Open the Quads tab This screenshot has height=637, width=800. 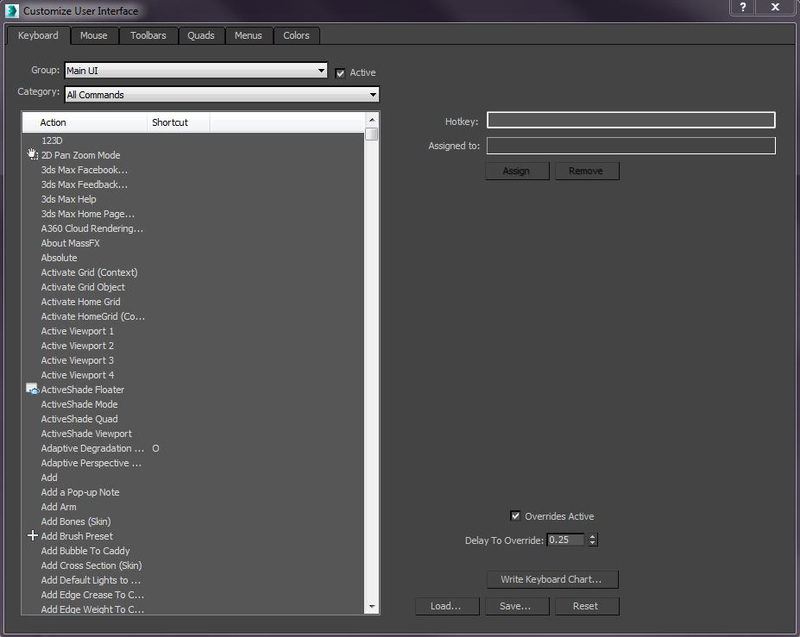pyautogui.click(x=201, y=36)
